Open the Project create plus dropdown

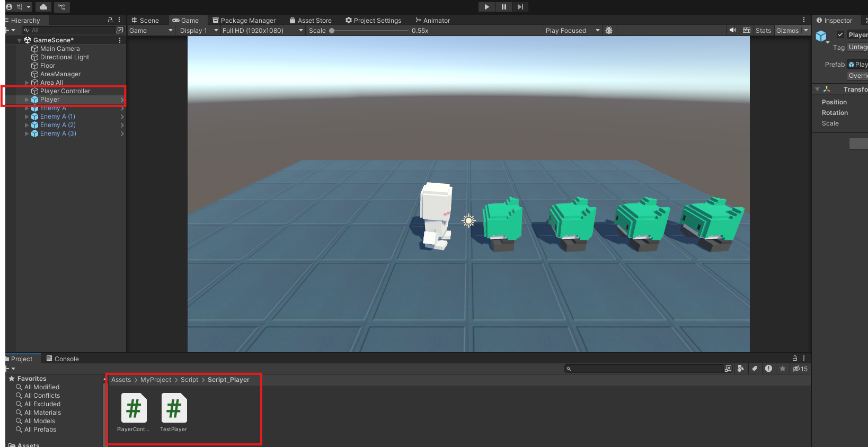point(11,369)
